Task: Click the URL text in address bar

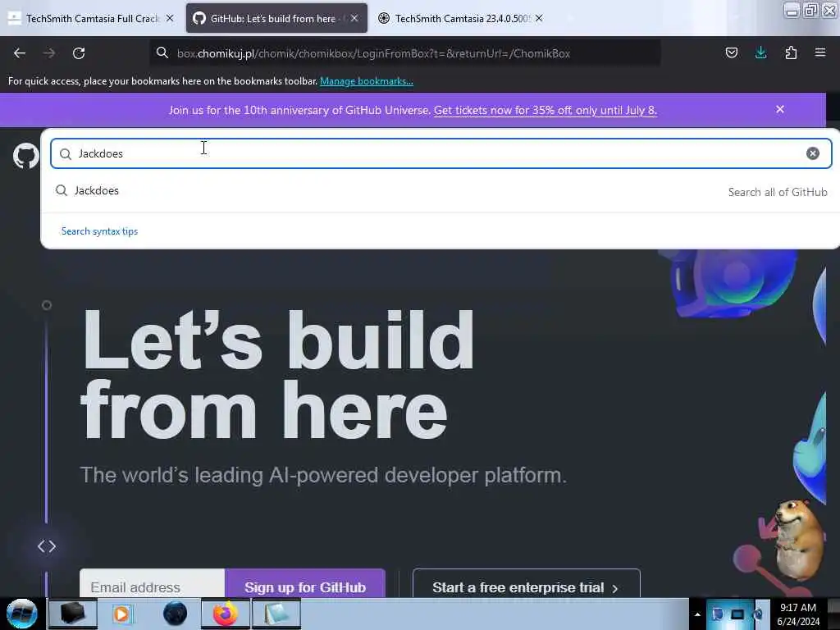Action: coord(373,53)
